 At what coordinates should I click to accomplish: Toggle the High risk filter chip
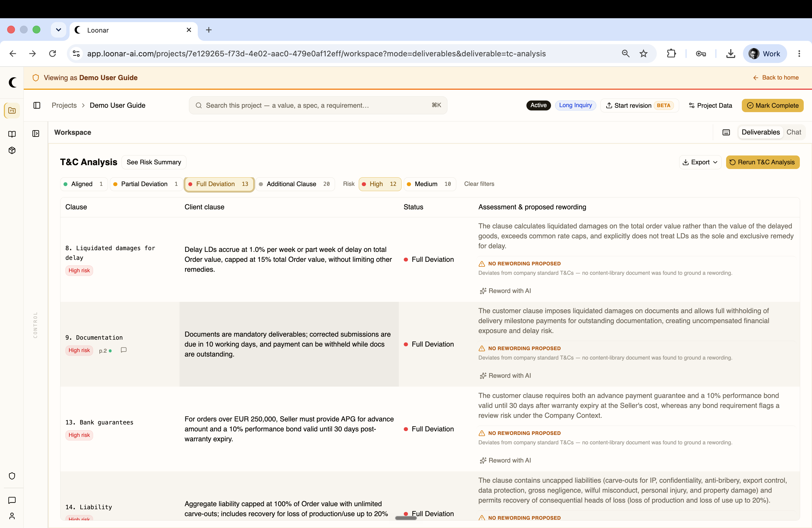[x=380, y=184]
